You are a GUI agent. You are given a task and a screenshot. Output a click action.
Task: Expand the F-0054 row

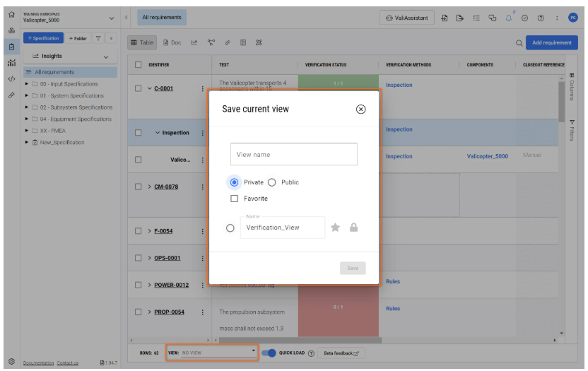(149, 231)
